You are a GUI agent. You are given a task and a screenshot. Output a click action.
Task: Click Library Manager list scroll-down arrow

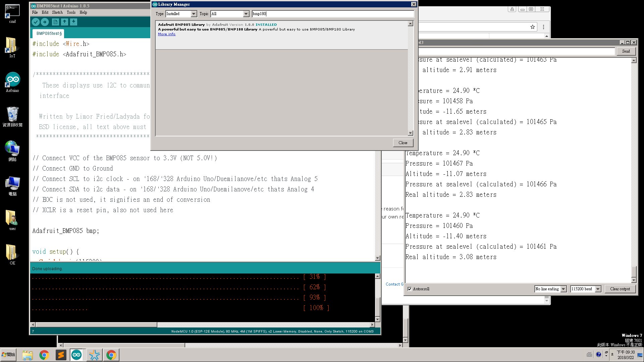[410, 133]
